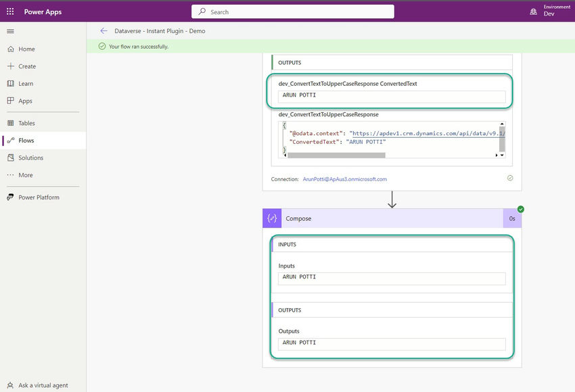Click the JSON vertical scrollbar up arrow

(x=502, y=124)
